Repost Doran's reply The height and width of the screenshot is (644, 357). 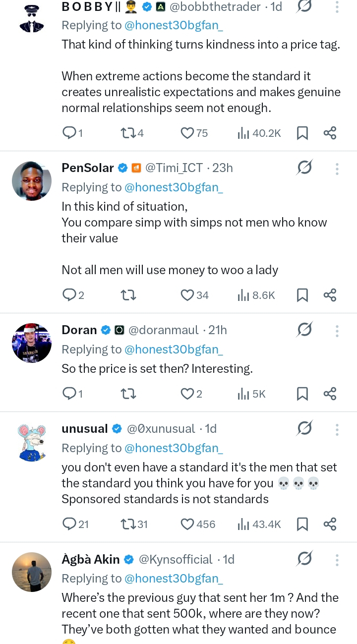(x=128, y=394)
